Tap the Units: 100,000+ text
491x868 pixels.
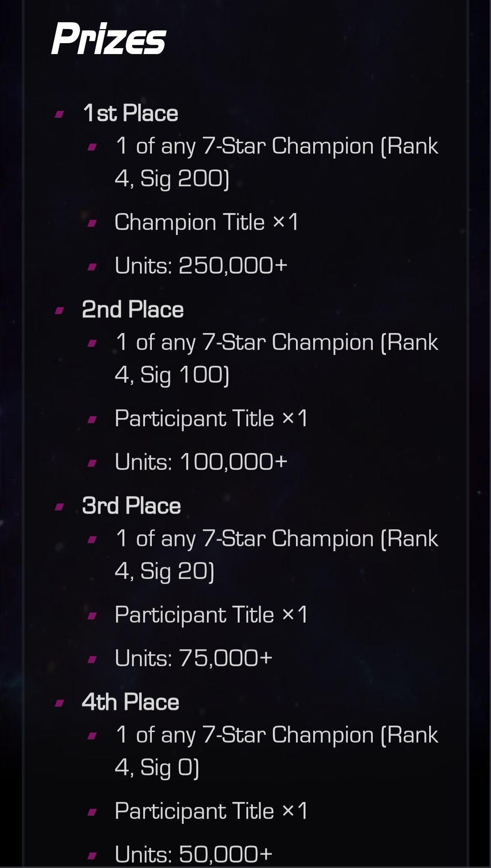[x=201, y=462]
